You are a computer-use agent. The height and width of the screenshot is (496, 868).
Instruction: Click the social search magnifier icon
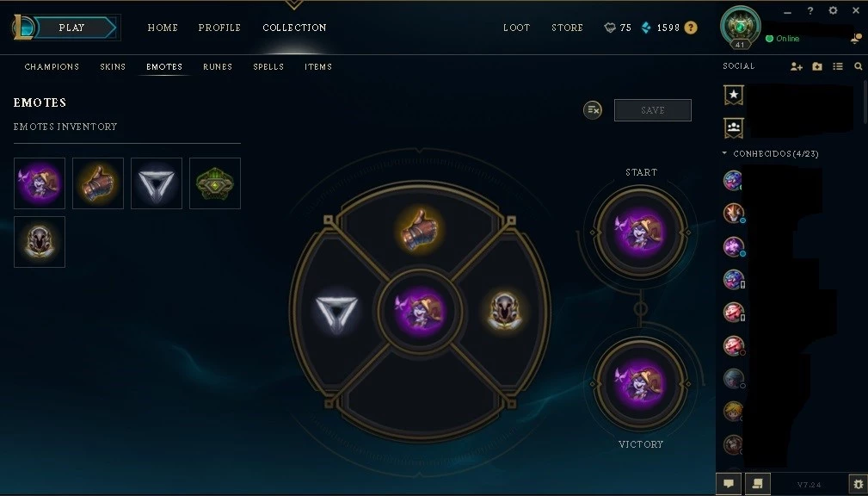pos(858,66)
